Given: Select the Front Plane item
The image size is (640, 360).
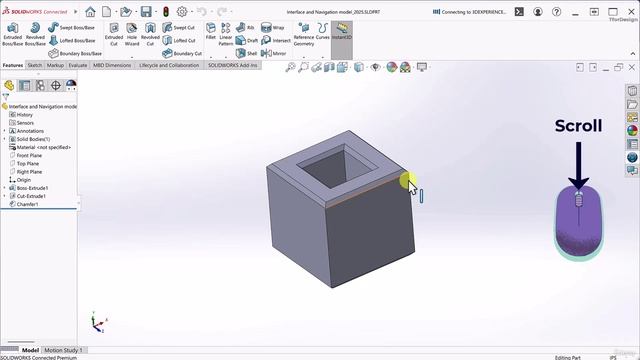Looking at the screenshot, I should 29,156.
